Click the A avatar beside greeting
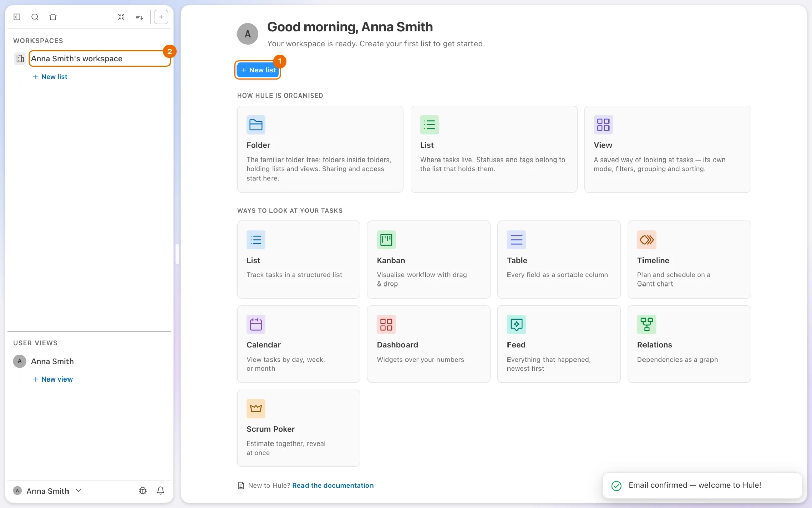Image resolution: width=812 pixels, height=508 pixels. click(248, 34)
